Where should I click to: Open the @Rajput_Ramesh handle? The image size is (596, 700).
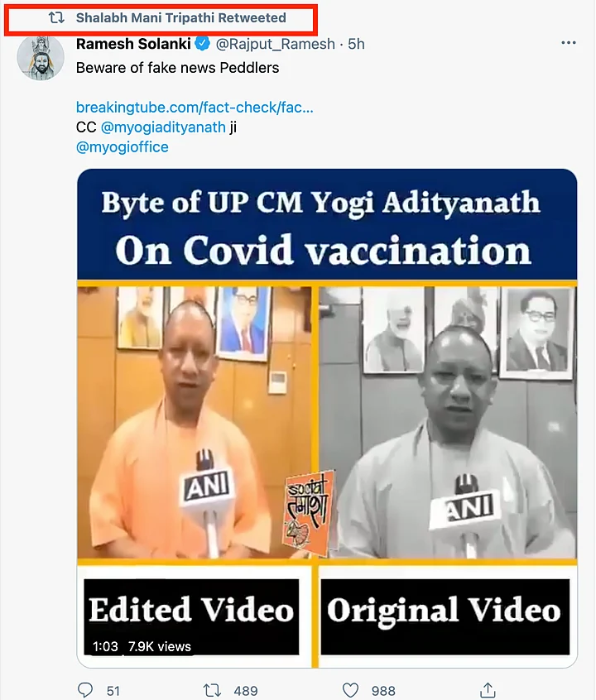[275, 44]
